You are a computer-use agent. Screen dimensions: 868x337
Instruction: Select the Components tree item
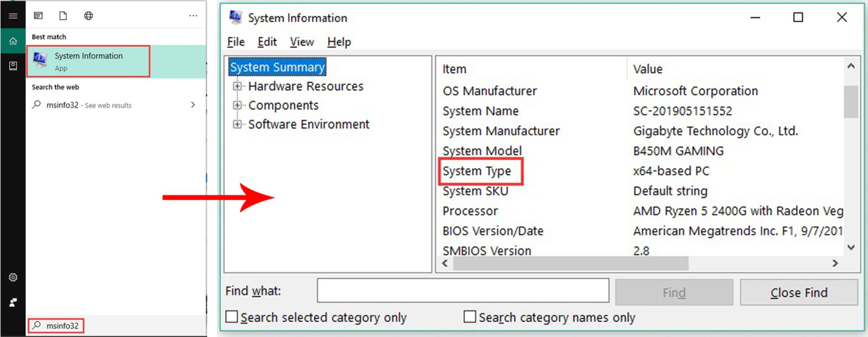coord(283,105)
